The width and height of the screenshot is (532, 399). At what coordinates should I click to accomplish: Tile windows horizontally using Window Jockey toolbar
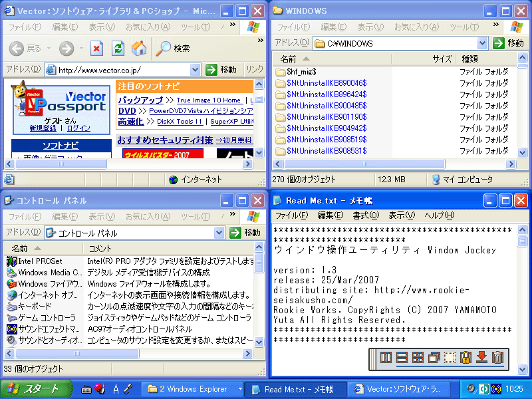pos(402,357)
